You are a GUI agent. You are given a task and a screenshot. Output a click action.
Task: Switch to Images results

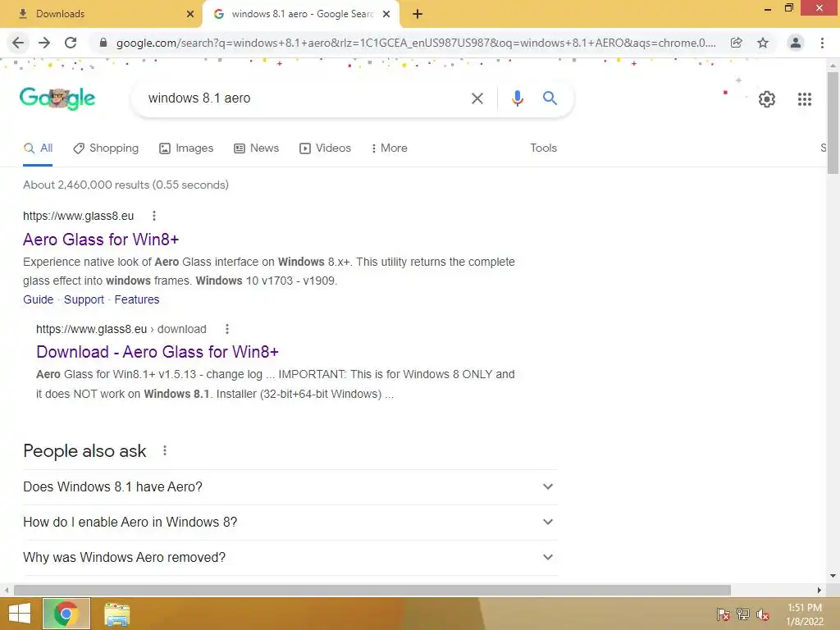coord(186,148)
